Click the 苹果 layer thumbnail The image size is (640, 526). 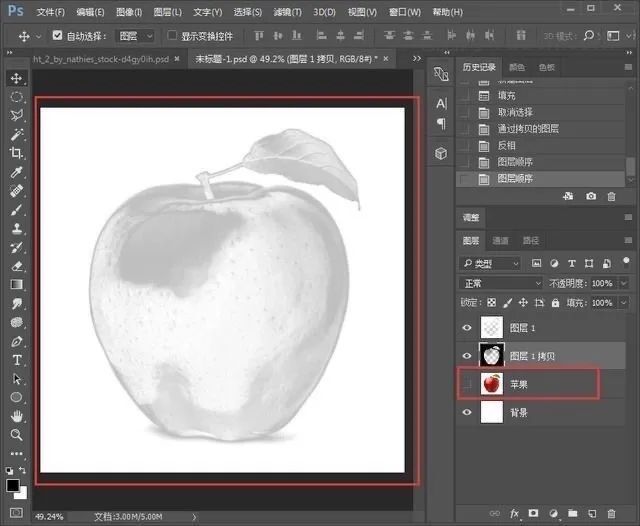click(x=491, y=383)
